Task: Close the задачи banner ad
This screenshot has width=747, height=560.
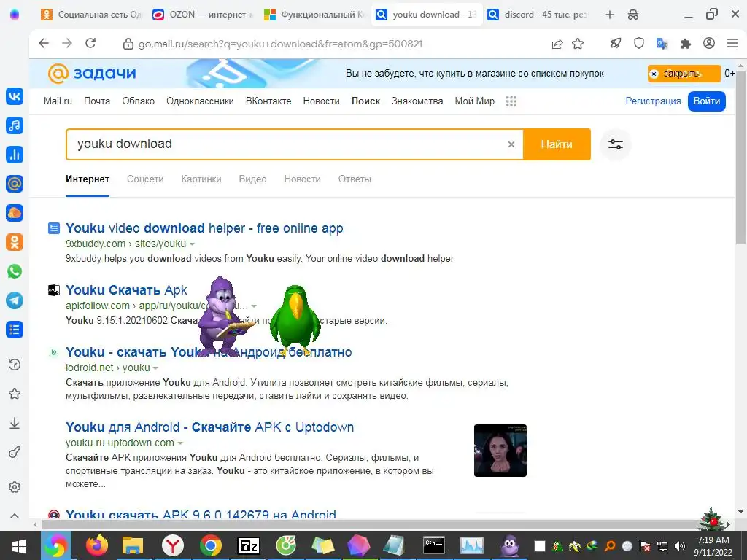Action: [x=684, y=74]
